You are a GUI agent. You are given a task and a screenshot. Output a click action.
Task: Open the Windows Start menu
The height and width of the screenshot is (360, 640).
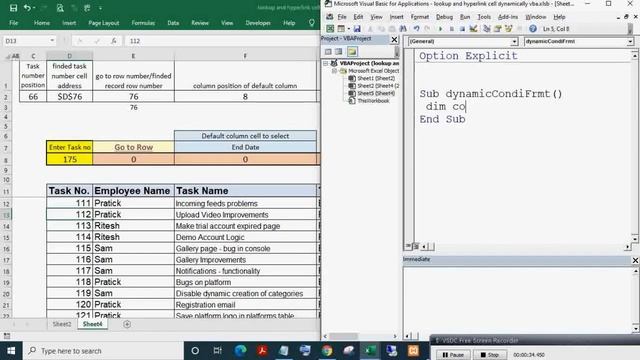click(11, 351)
